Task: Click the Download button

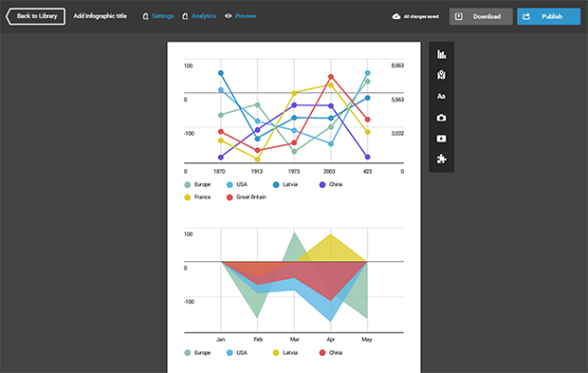Action: tap(481, 16)
